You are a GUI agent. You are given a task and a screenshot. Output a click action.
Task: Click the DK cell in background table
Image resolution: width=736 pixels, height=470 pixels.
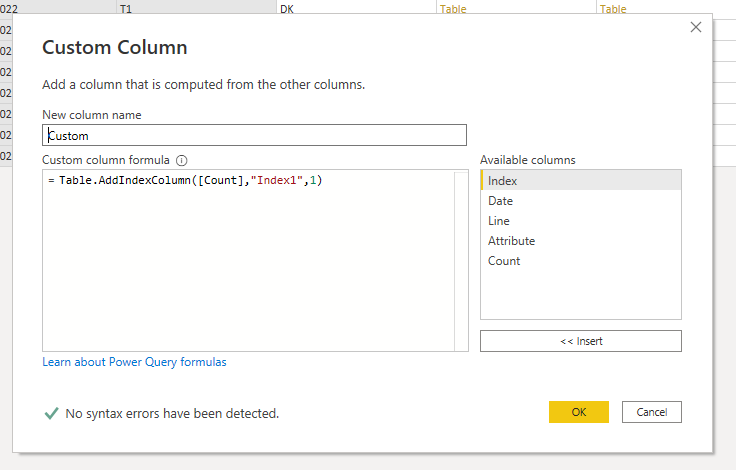[x=356, y=8]
